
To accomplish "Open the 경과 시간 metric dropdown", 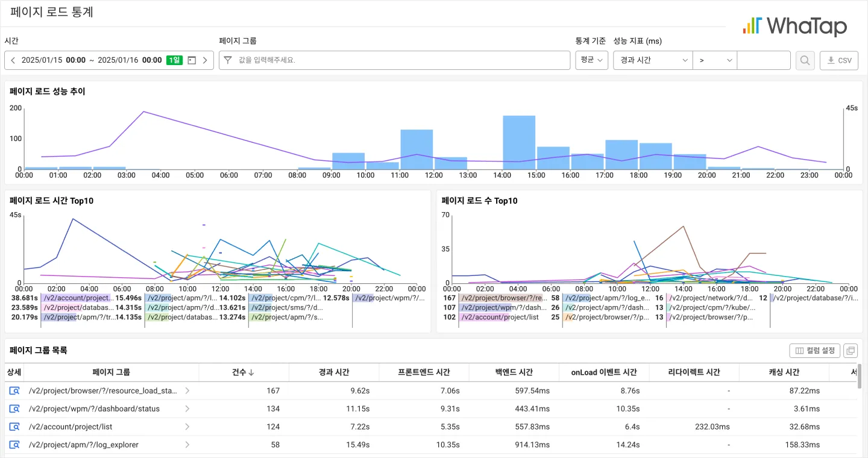I will (x=653, y=60).
